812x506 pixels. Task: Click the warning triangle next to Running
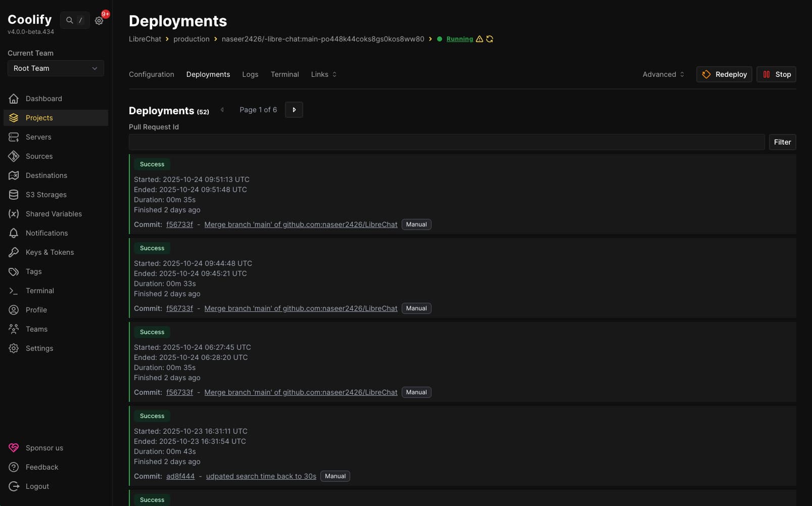480,39
